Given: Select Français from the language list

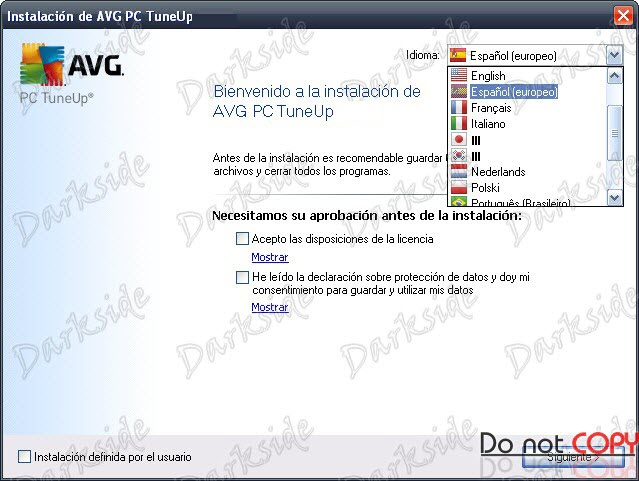Looking at the screenshot, I should [491, 108].
